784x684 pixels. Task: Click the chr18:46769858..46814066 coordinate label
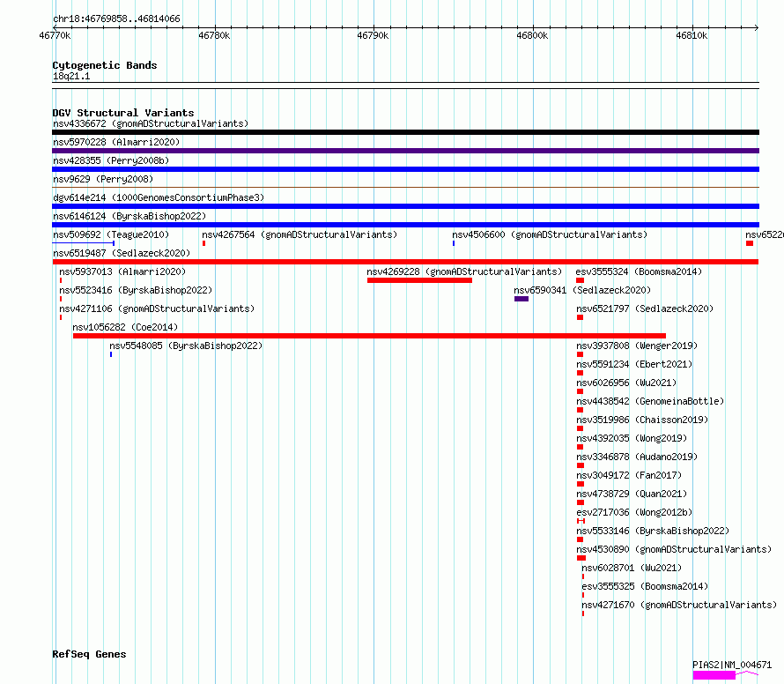point(116,19)
